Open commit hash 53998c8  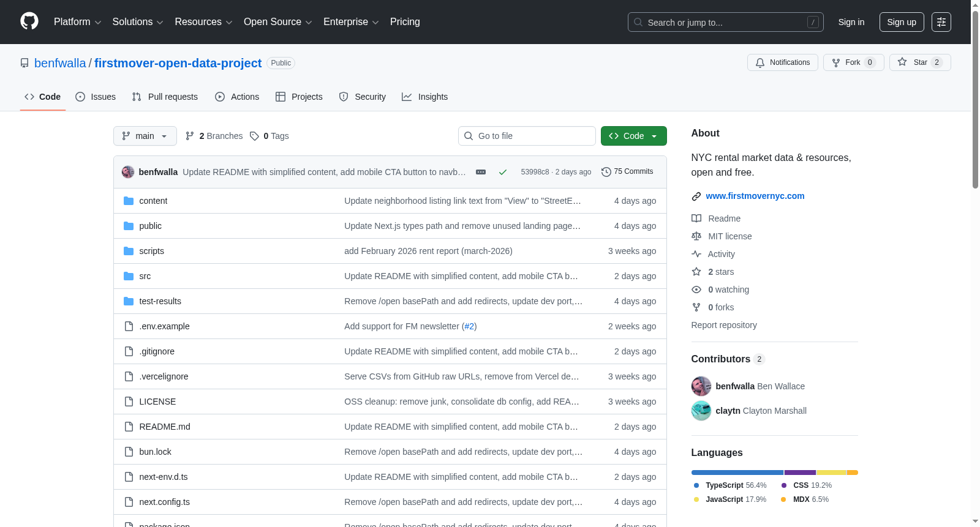coord(535,172)
